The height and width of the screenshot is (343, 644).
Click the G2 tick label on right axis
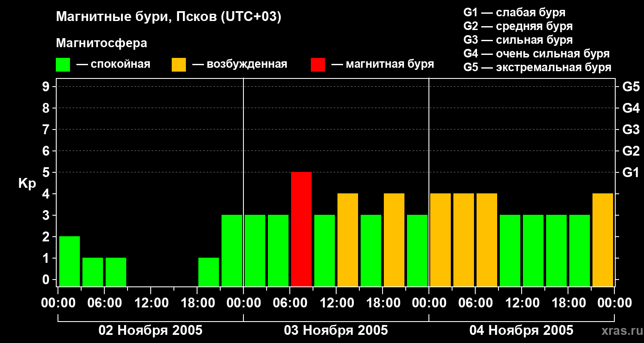pyautogui.click(x=631, y=151)
